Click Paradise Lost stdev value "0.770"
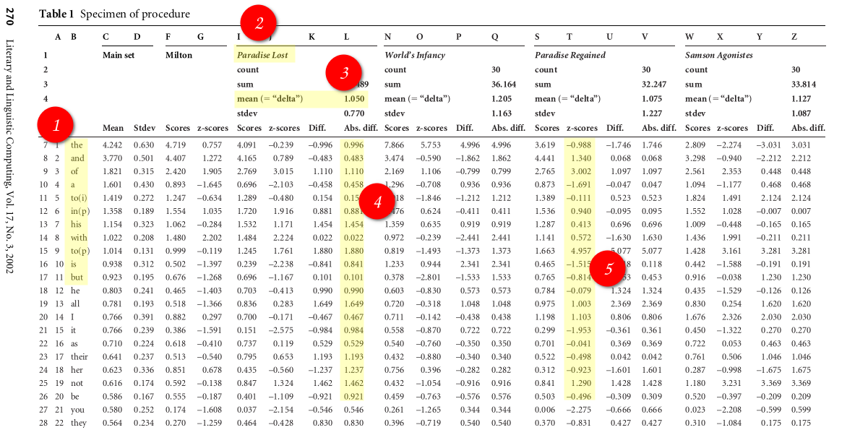The image size is (868, 430). coord(353,113)
